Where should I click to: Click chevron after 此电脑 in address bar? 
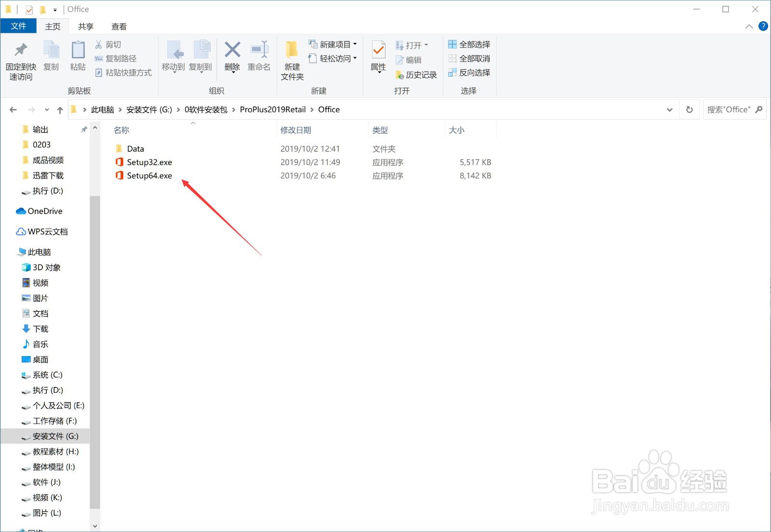(120, 110)
